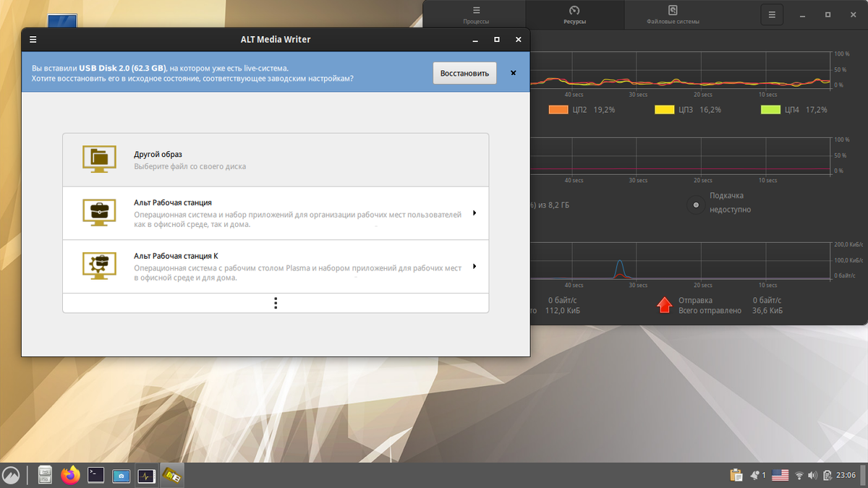Expand Альт Рабочая станция details arrow
The width and height of the screenshot is (868, 488).
pyautogui.click(x=475, y=213)
